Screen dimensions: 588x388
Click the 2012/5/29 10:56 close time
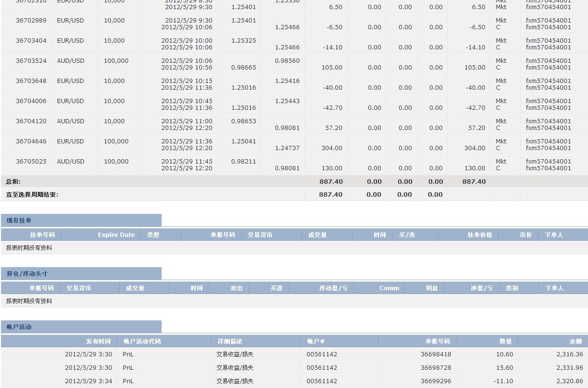pyautogui.click(x=187, y=68)
